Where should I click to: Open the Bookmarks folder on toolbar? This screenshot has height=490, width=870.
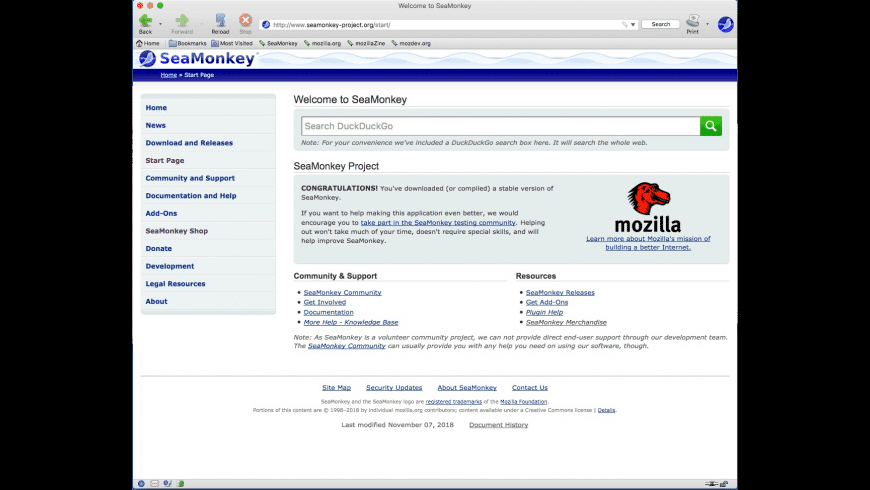188,43
